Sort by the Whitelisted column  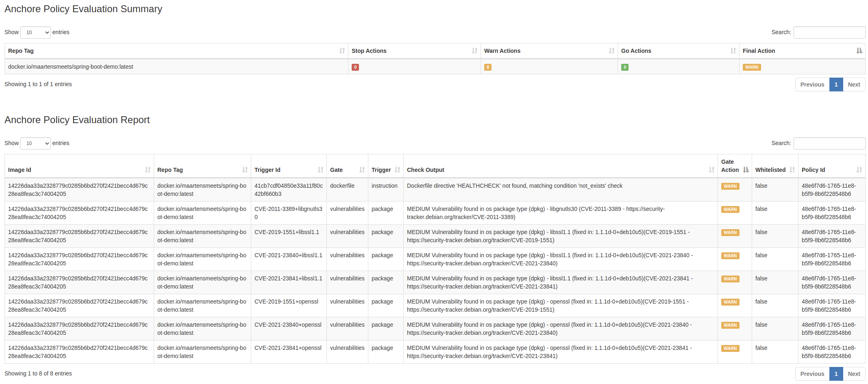click(792, 170)
